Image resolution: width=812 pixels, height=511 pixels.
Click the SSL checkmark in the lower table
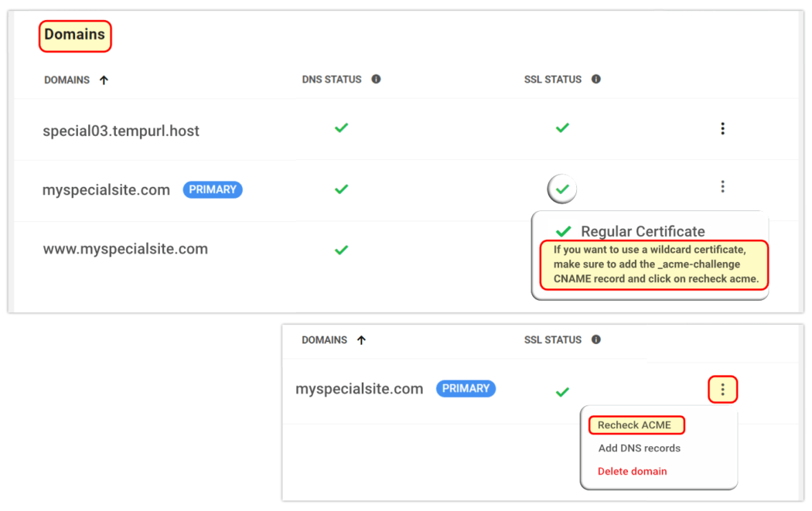pos(561,392)
